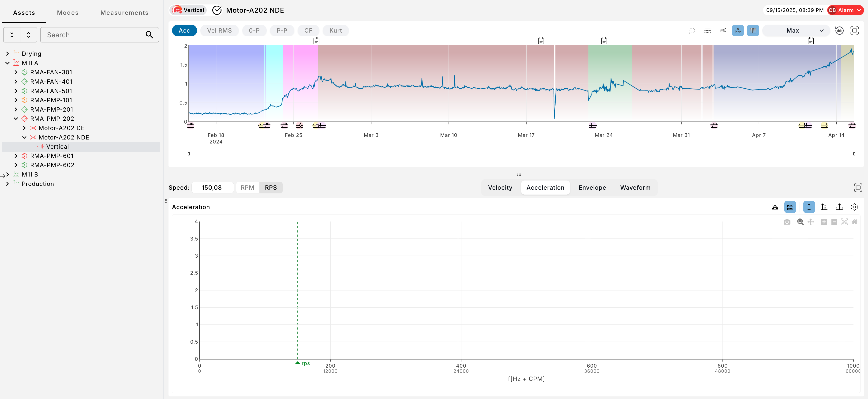Click the trend fullscreen icon

854,31
